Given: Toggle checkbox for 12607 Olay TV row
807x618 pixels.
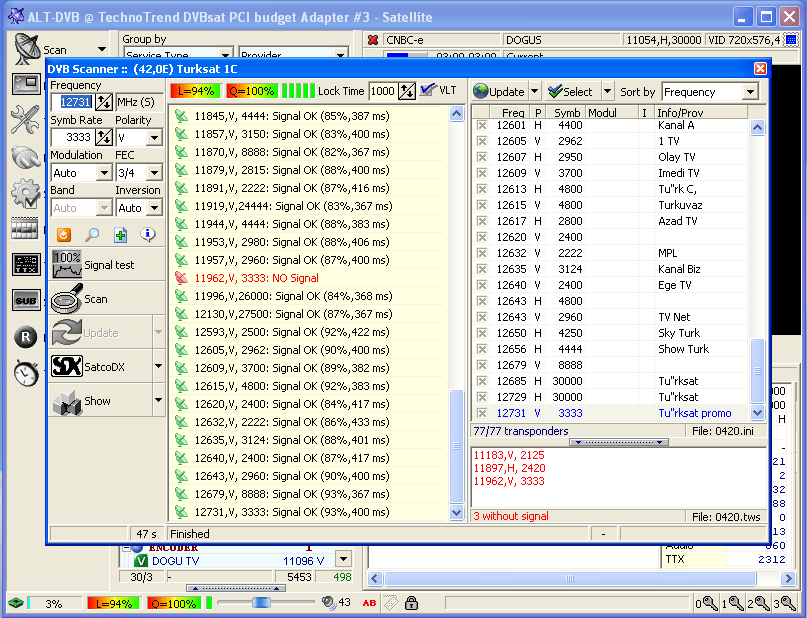Looking at the screenshot, I should pyautogui.click(x=482, y=157).
